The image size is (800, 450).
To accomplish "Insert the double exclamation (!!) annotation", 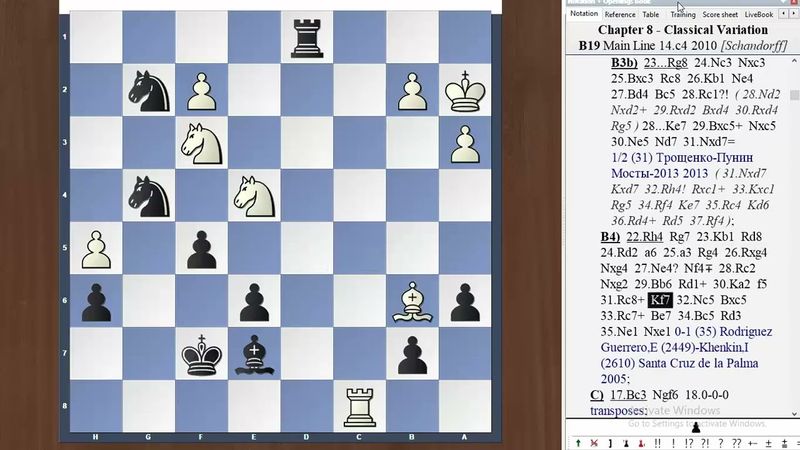I will pyautogui.click(x=656, y=441).
